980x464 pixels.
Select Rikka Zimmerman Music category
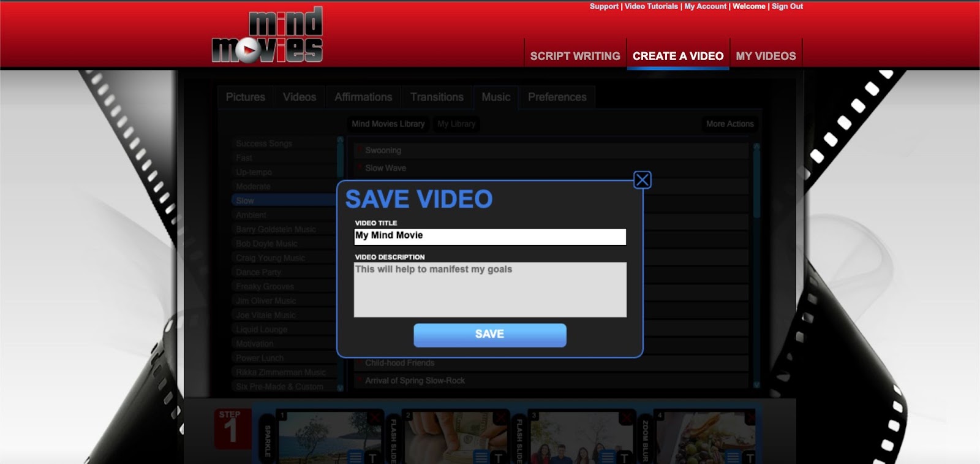point(284,372)
